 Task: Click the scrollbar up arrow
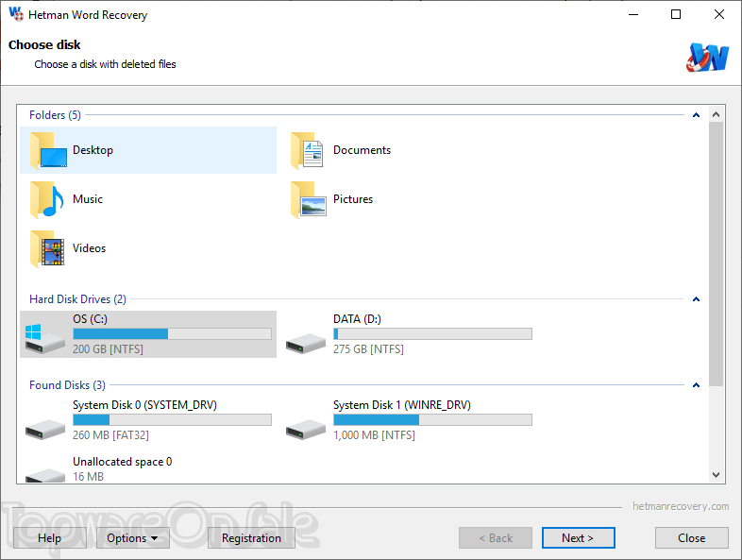click(716, 114)
